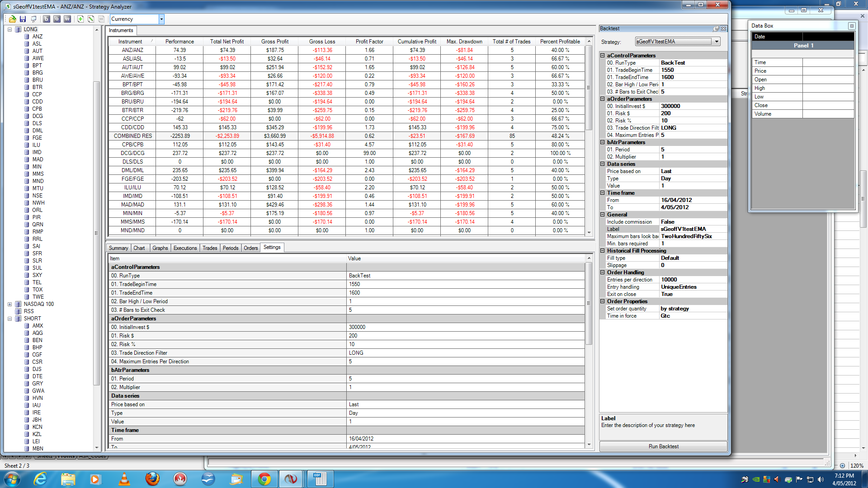Click the VLC cone taskbar icon
This screenshot has width=868, height=488.
tap(124, 479)
